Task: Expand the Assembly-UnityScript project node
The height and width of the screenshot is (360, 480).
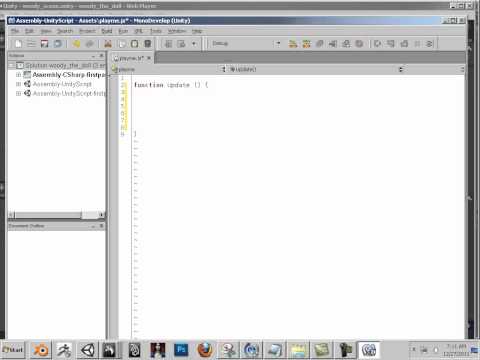Action: (18, 84)
